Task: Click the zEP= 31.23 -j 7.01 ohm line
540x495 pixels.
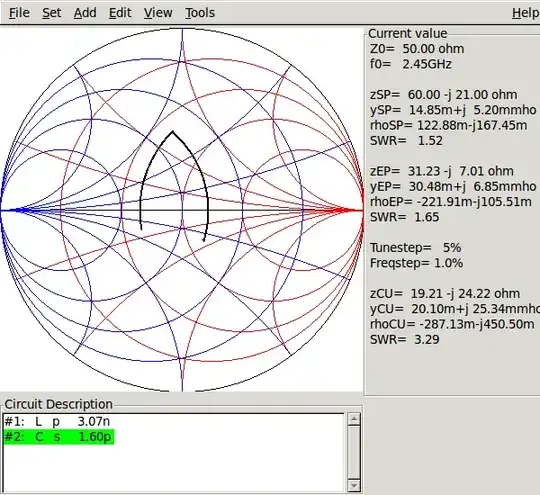Action: [442, 171]
